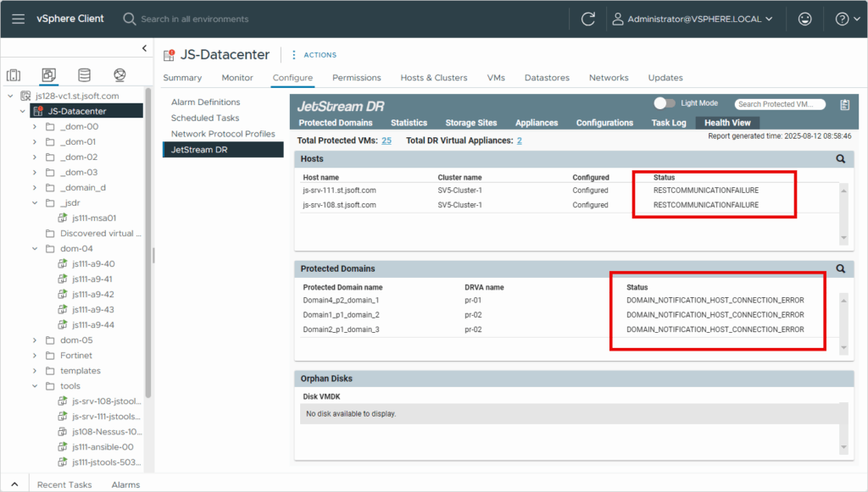Screen dimensions: 868x492
Task: Click the clipboard report icon in JetStream DR
Action: [844, 105]
